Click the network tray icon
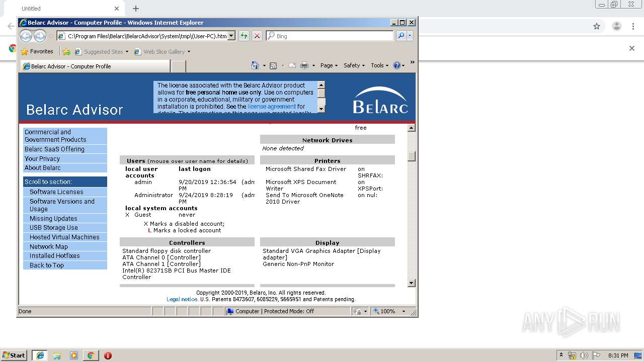This screenshot has width=644, height=362. tap(572, 355)
